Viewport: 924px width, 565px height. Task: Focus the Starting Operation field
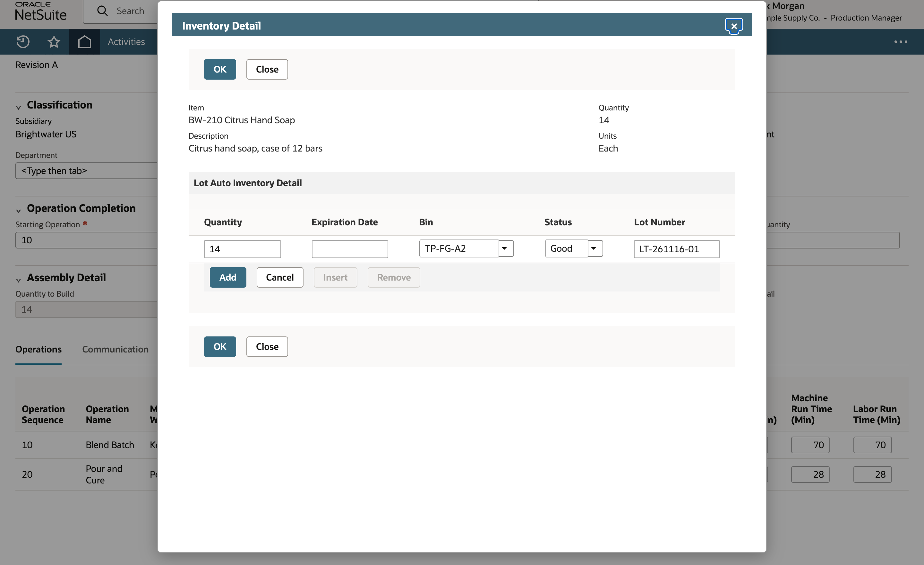[86, 240]
